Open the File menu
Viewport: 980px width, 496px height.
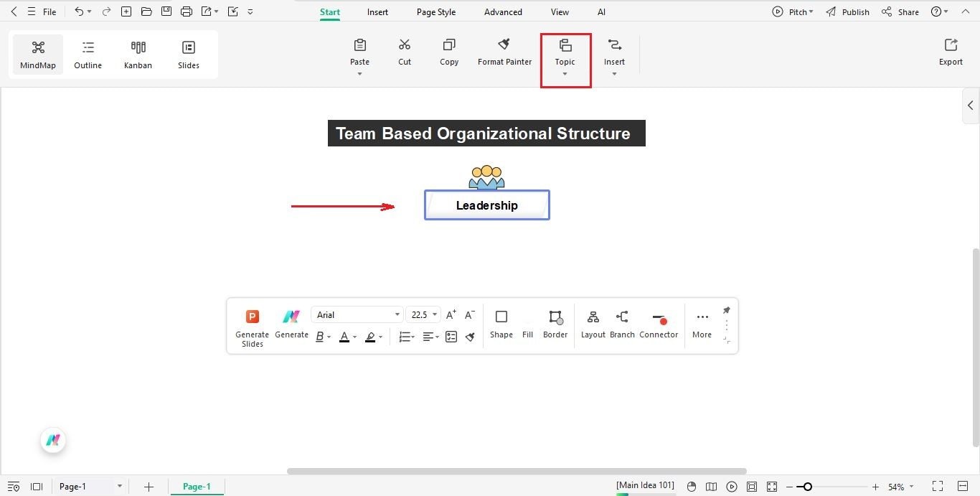click(50, 12)
